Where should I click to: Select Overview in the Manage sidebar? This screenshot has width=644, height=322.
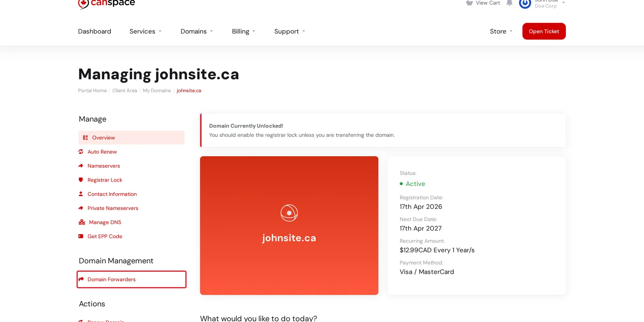[131, 138]
